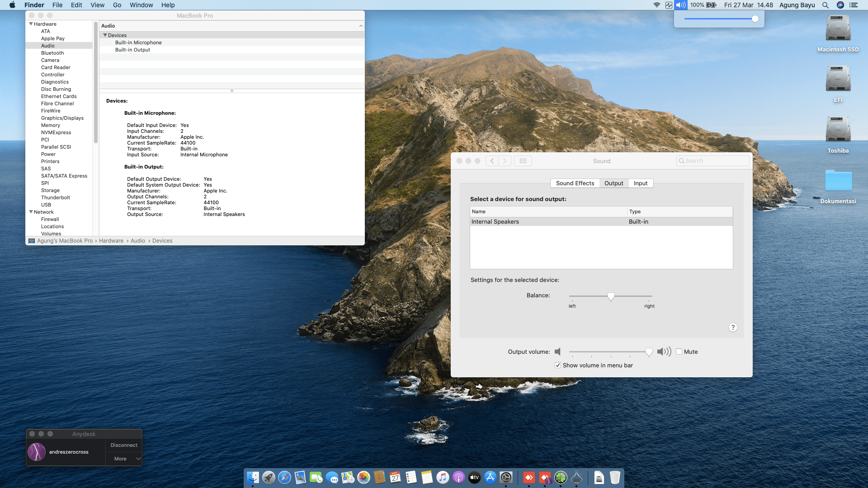Open the App Store dock icon
This screenshot has width=868, height=488.
(490, 477)
